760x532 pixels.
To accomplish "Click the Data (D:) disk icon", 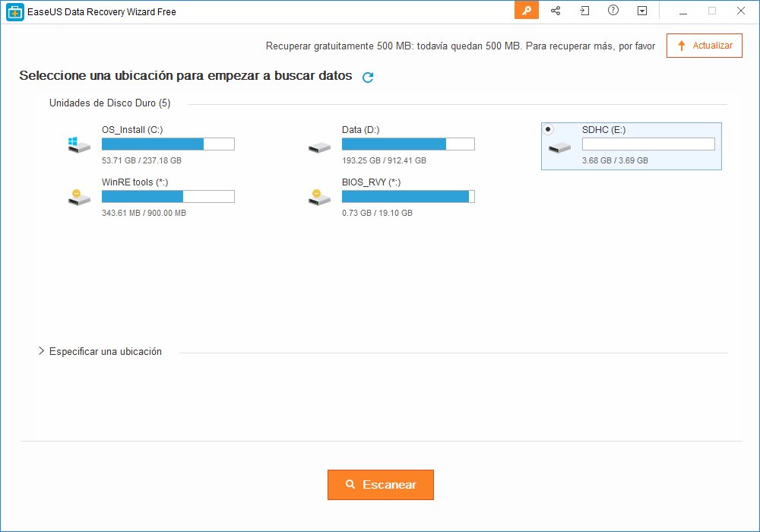I will tap(318, 146).
